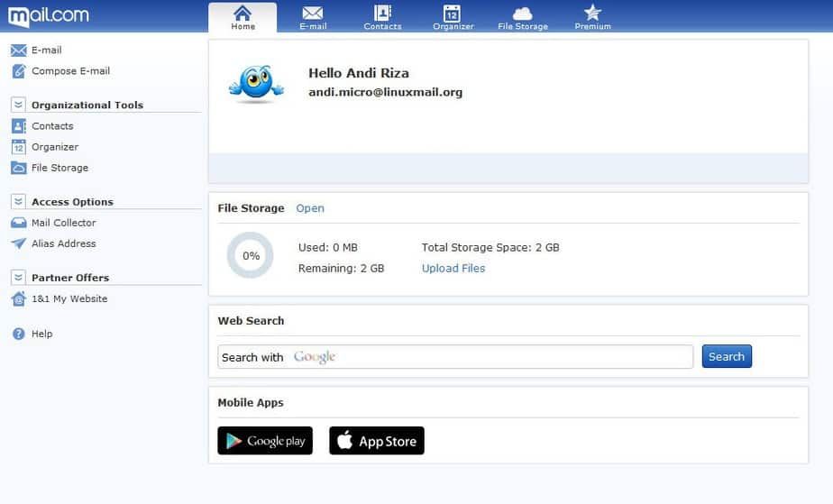
Task: Collapse the Organizational Tools section
Action: pyautogui.click(x=18, y=105)
